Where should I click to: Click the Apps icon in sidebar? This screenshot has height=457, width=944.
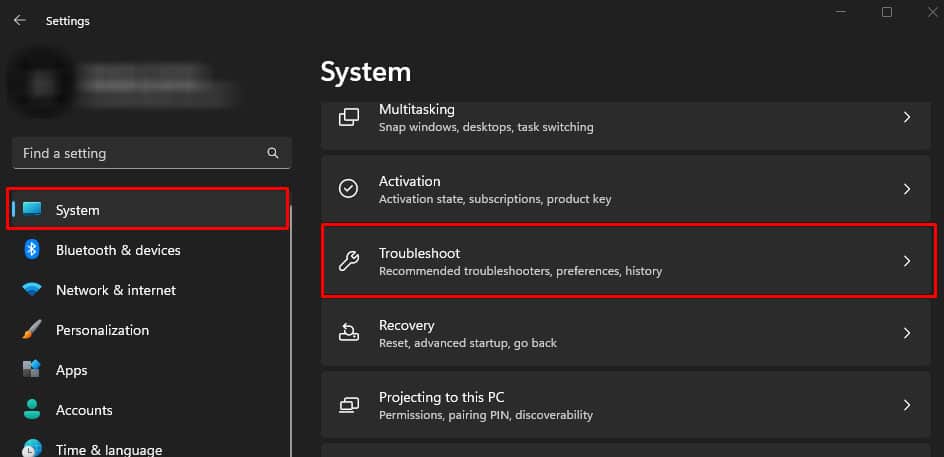click(32, 369)
